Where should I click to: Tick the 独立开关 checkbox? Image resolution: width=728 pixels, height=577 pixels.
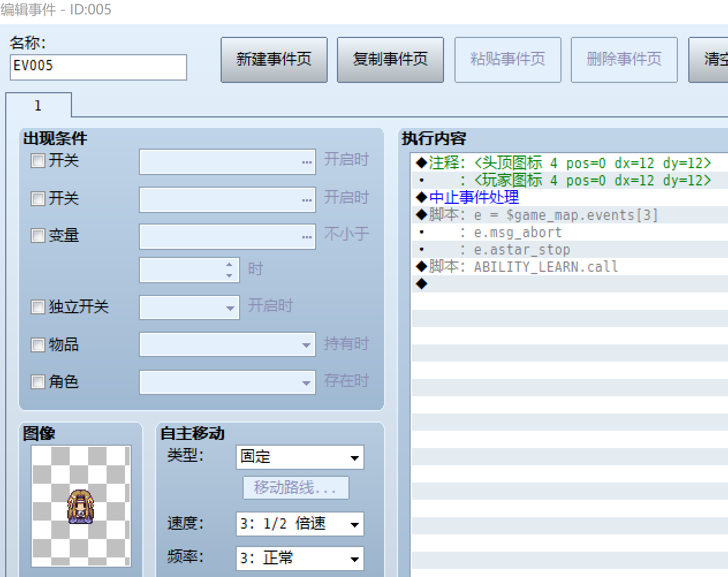tap(38, 307)
